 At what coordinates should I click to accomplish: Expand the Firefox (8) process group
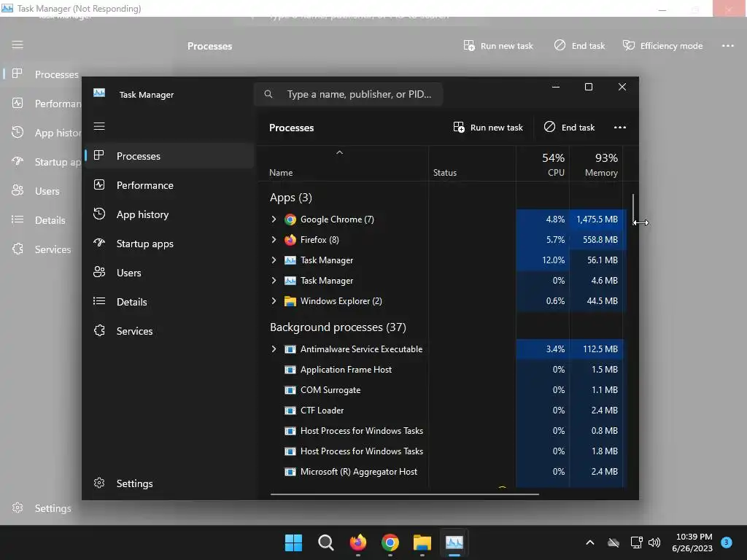(274, 239)
